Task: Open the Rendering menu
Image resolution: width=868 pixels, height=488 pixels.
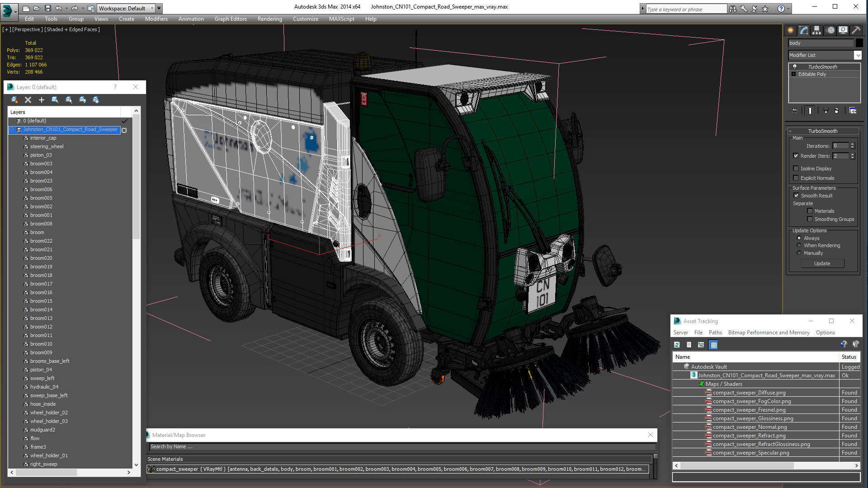Action: pyautogui.click(x=270, y=19)
